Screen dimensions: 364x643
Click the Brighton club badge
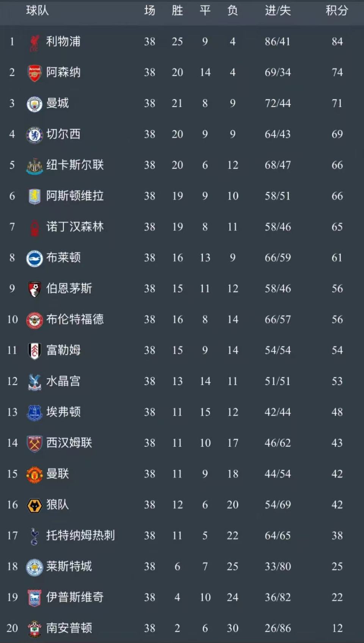click(35, 258)
